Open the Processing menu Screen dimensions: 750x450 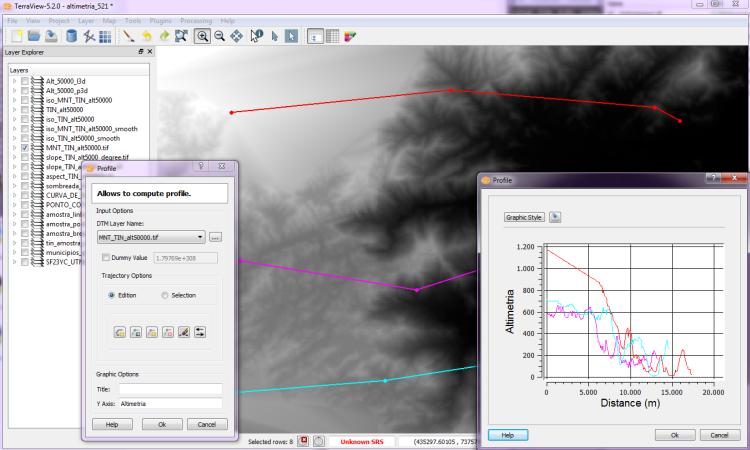[195, 20]
